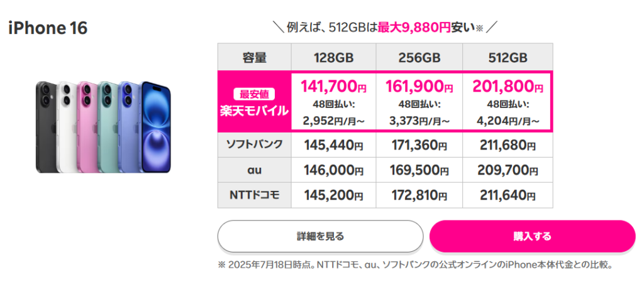Viewport: 644px width, 287px height.
Task: Open 詳細を見る details button
Action: [320, 237]
